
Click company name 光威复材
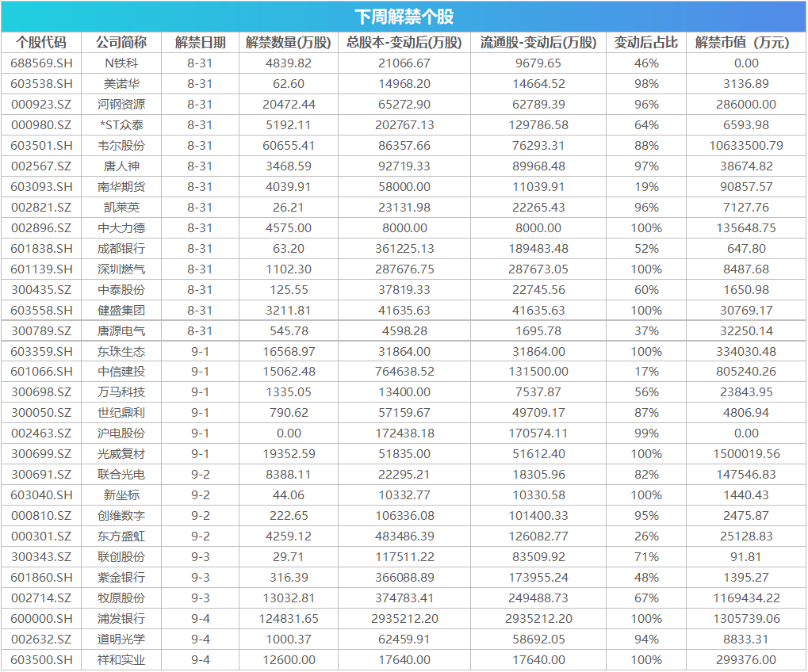point(121,454)
